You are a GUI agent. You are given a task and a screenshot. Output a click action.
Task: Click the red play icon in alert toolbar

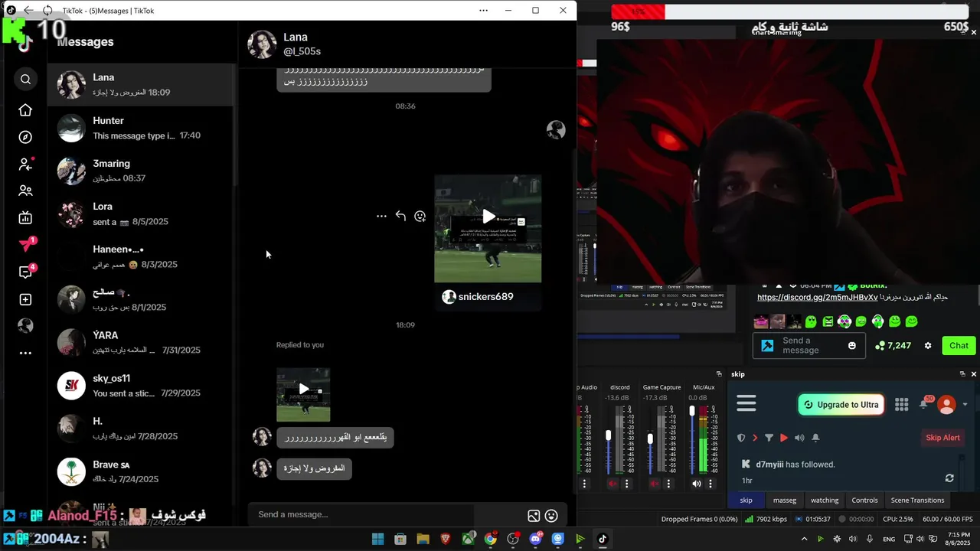783,438
